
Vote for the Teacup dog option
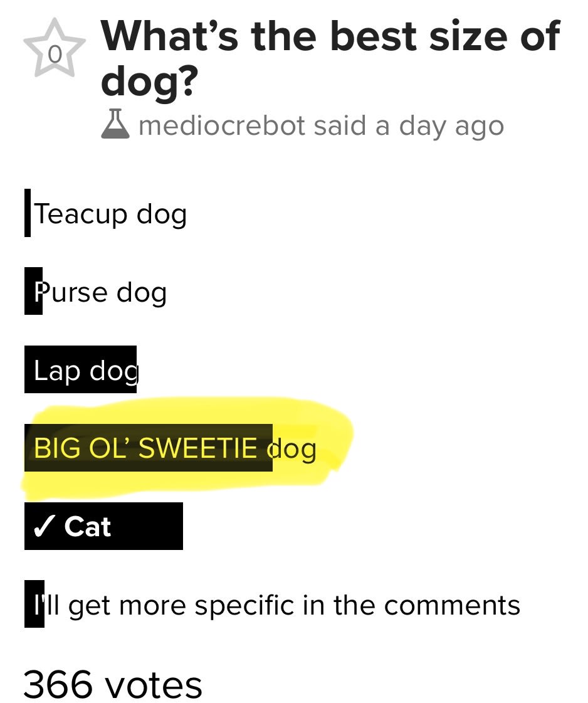110,214
